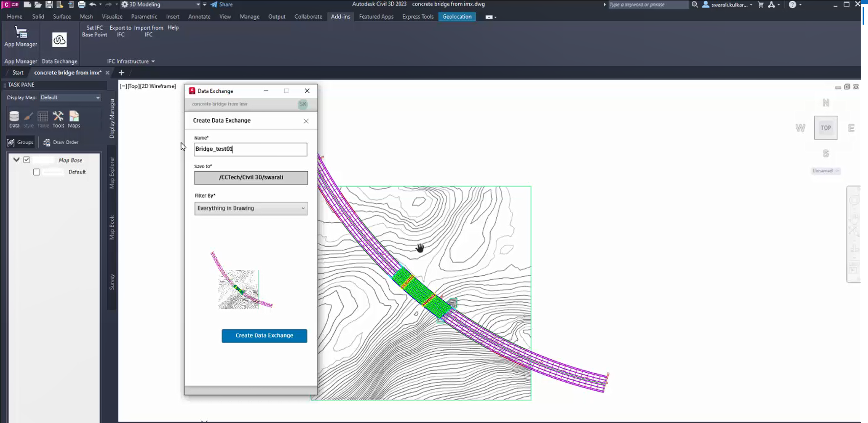
Task: Open the Display Map dropdown
Action: [x=70, y=97]
